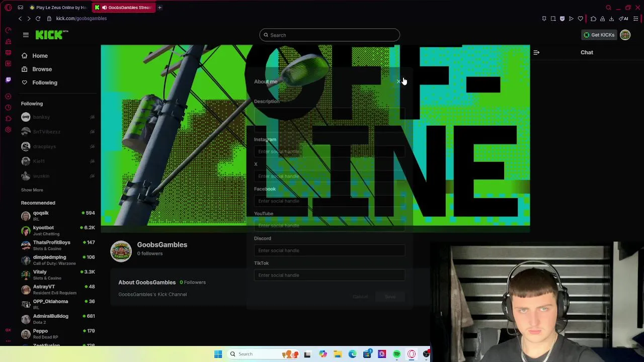Click the Facebook social handle field

[x=330, y=201]
